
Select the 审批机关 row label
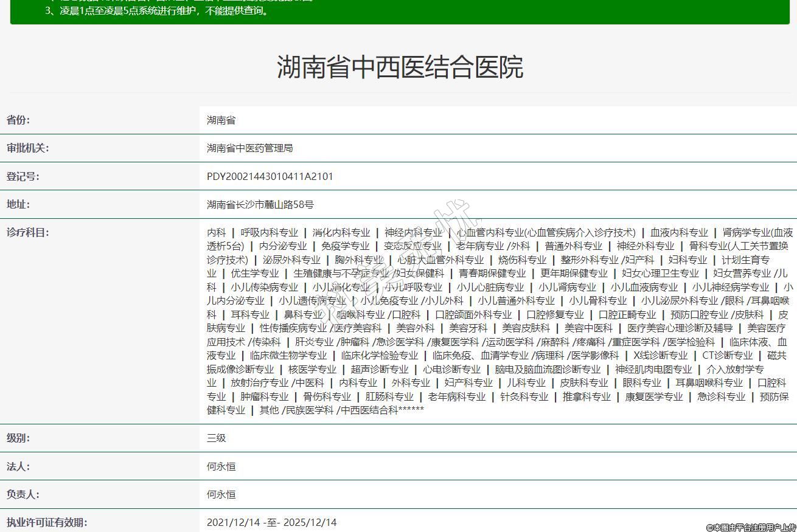tap(27, 148)
